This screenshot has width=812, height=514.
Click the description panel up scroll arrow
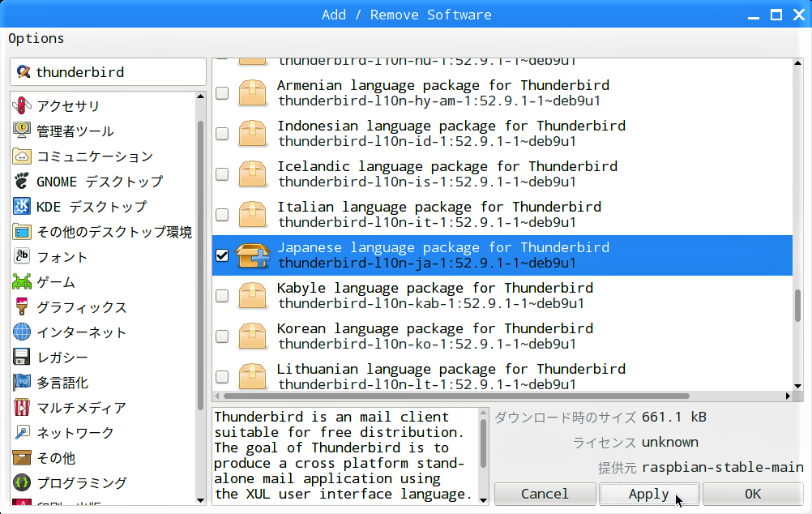pos(483,413)
